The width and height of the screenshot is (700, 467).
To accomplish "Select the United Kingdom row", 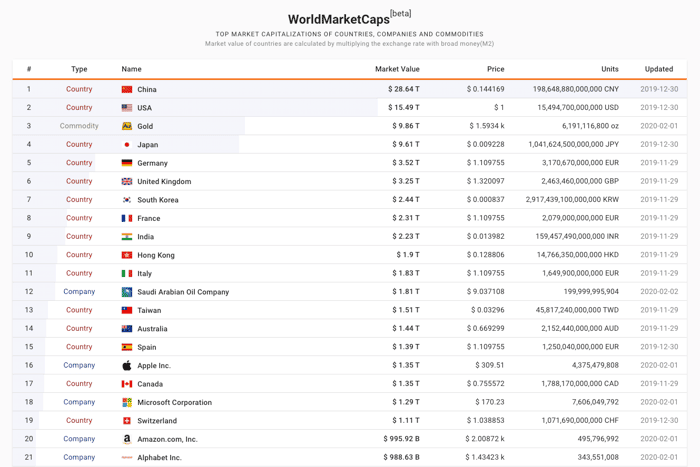I will pyautogui.click(x=350, y=181).
